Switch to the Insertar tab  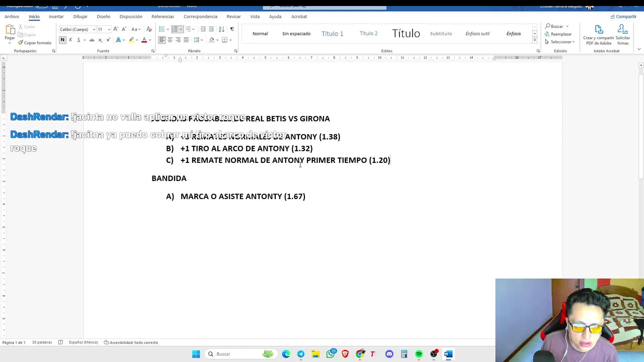click(x=56, y=17)
